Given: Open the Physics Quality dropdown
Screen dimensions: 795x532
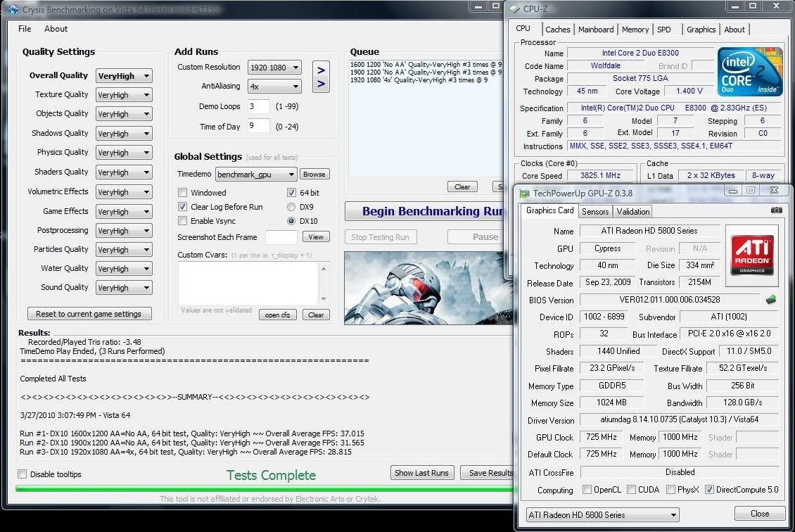Looking at the screenshot, I should click(x=124, y=153).
